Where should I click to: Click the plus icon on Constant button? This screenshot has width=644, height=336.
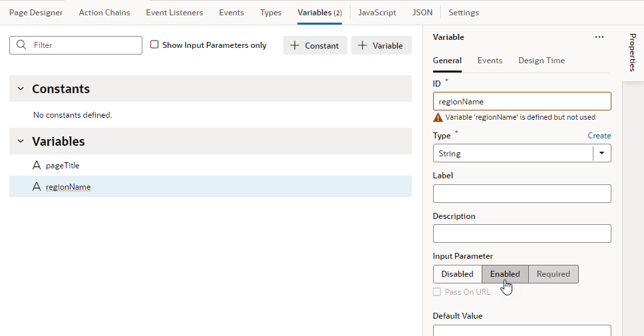pos(295,45)
